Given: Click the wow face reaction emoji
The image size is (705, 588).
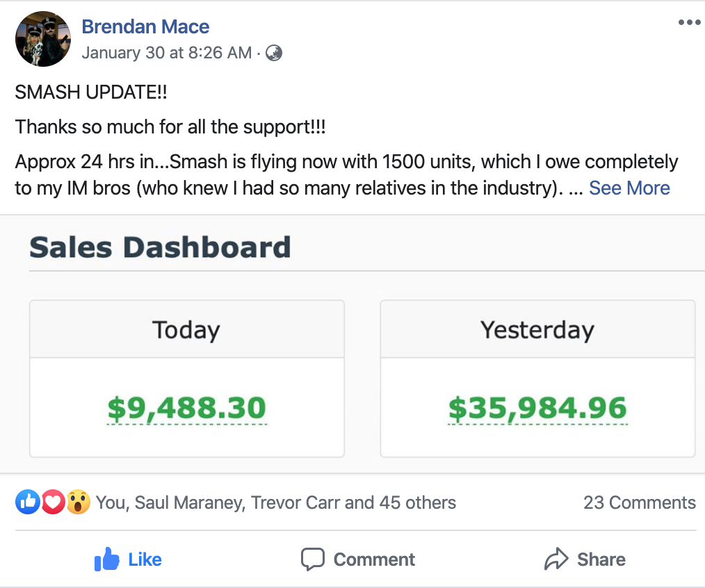Looking at the screenshot, I should (79, 502).
